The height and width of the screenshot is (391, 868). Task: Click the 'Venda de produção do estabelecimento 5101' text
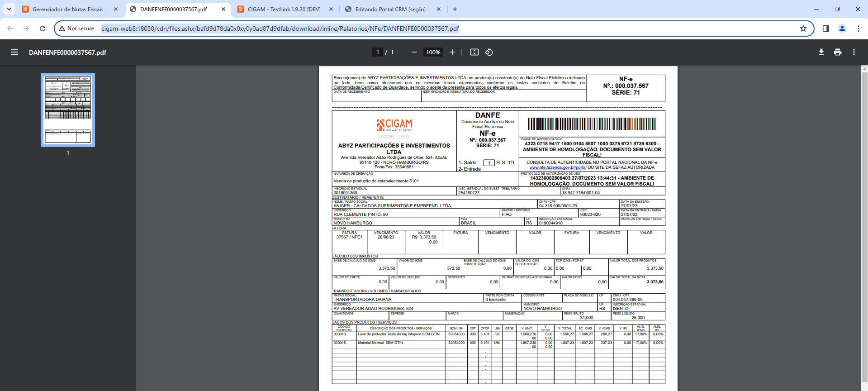point(376,181)
